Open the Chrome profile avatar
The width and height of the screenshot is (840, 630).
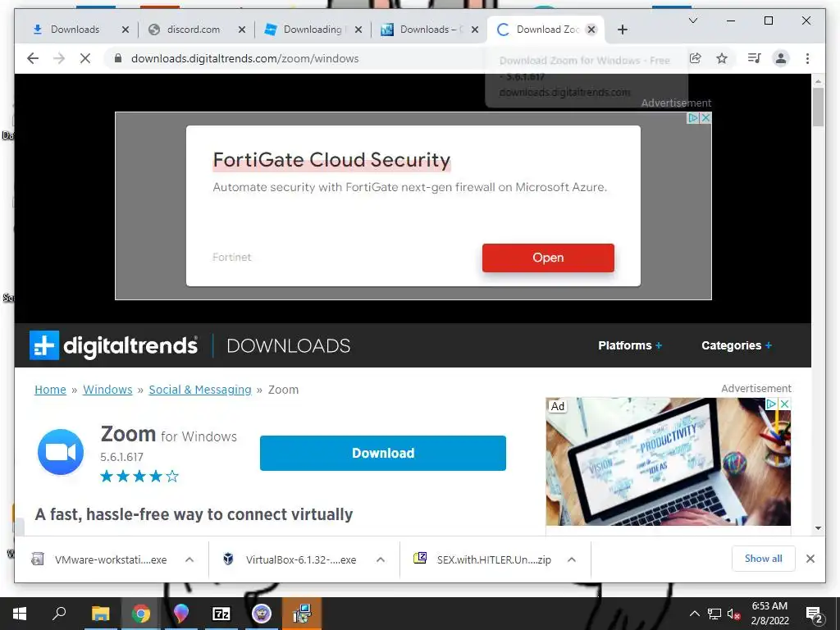[781, 58]
